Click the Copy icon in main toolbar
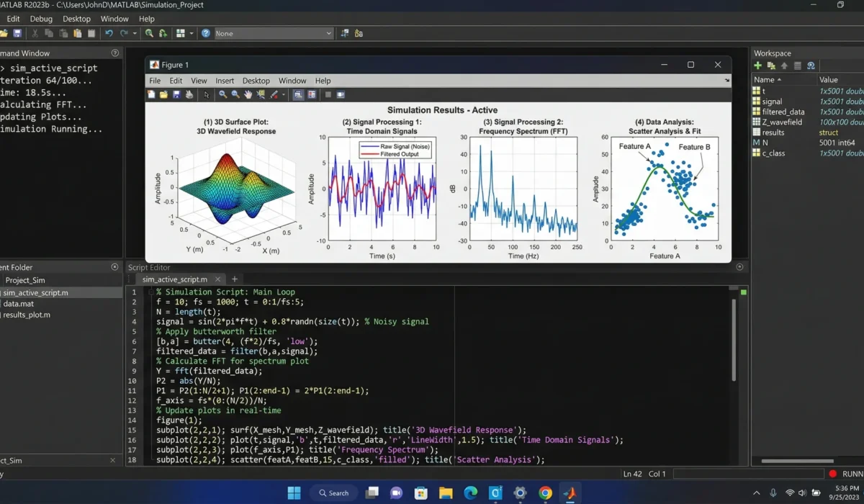The height and width of the screenshot is (504, 864). point(49,33)
